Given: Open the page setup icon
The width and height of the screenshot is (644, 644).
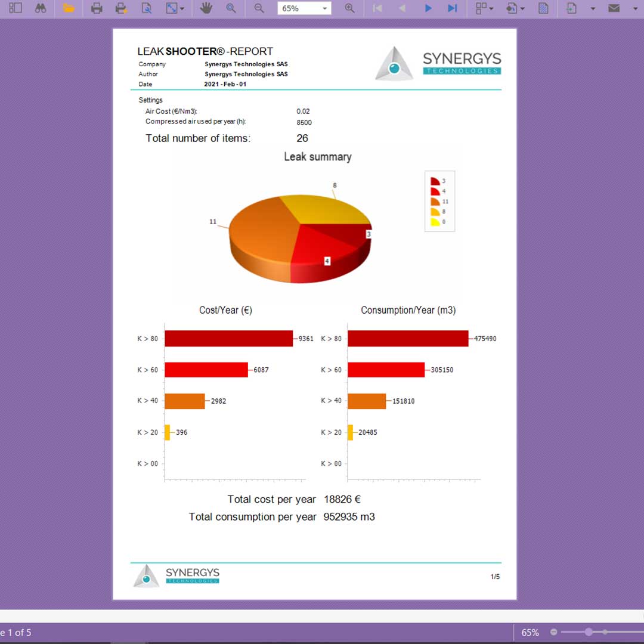Looking at the screenshot, I should pos(147,8).
